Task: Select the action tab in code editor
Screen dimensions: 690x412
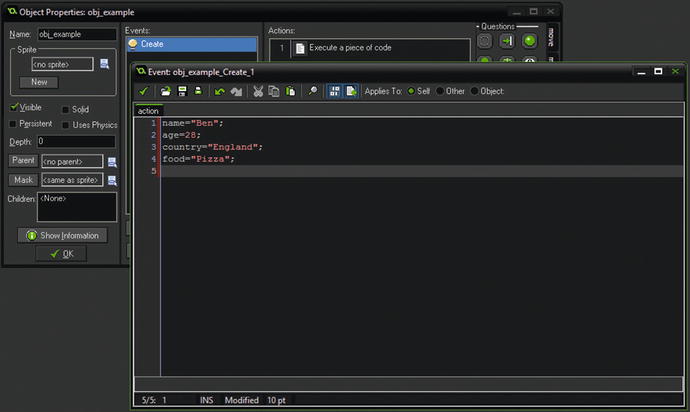Action: point(148,111)
